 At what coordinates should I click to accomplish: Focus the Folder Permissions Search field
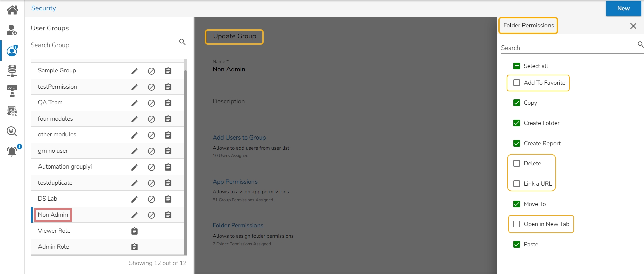coord(568,48)
